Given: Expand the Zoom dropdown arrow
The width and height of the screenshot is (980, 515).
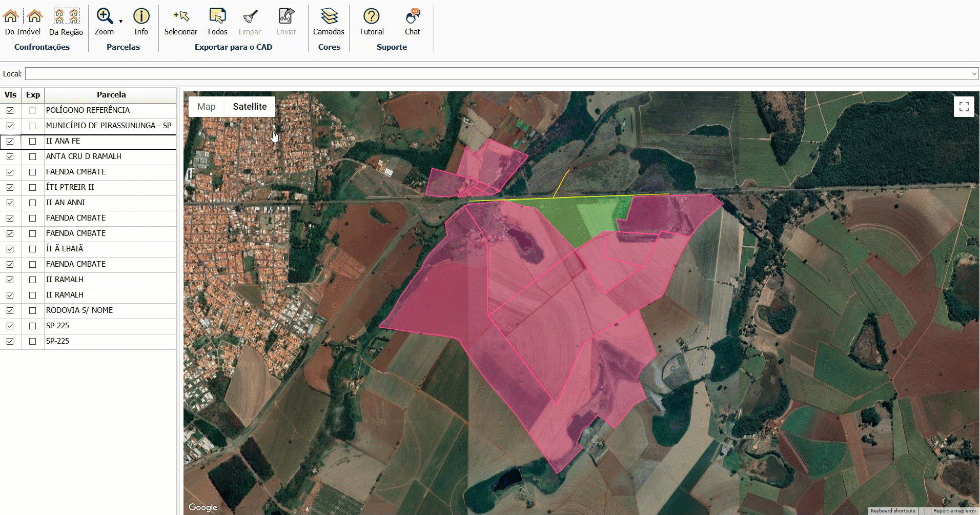Looking at the screenshot, I should (x=121, y=22).
